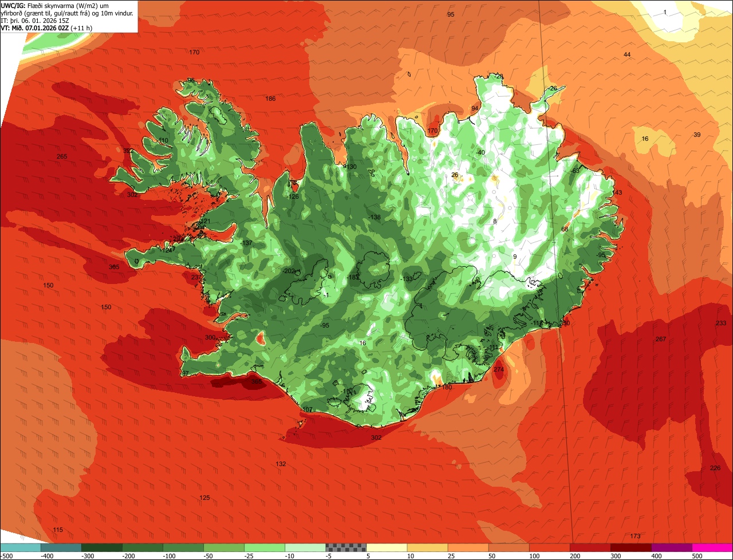This screenshot has width=733, height=560.
Task: Select the '-126' value in the northwest
Action: [293, 196]
